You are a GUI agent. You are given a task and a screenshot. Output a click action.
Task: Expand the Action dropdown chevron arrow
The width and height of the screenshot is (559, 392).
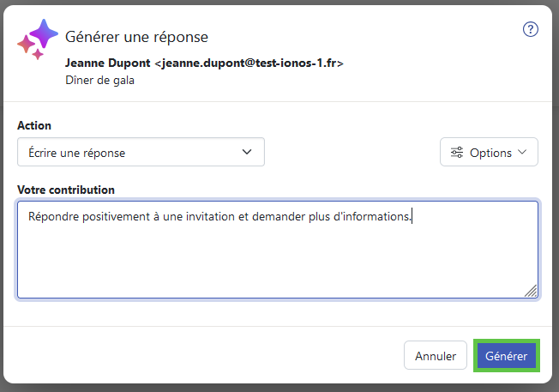pyautogui.click(x=247, y=152)
